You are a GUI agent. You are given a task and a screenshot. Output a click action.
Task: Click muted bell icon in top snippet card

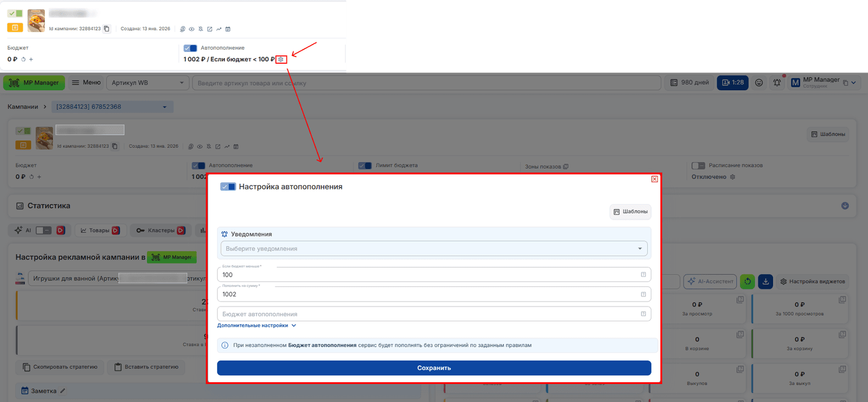[201, 29]
